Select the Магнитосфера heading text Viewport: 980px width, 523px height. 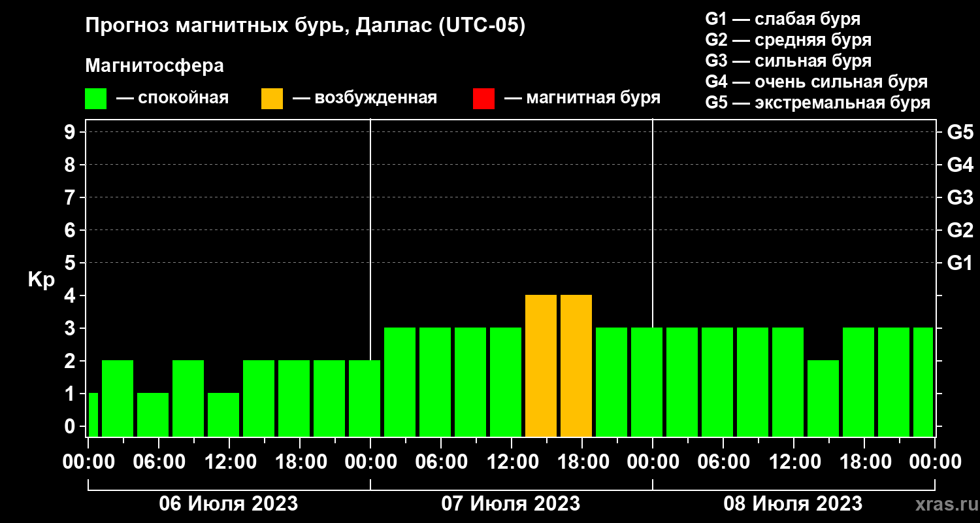154,66
